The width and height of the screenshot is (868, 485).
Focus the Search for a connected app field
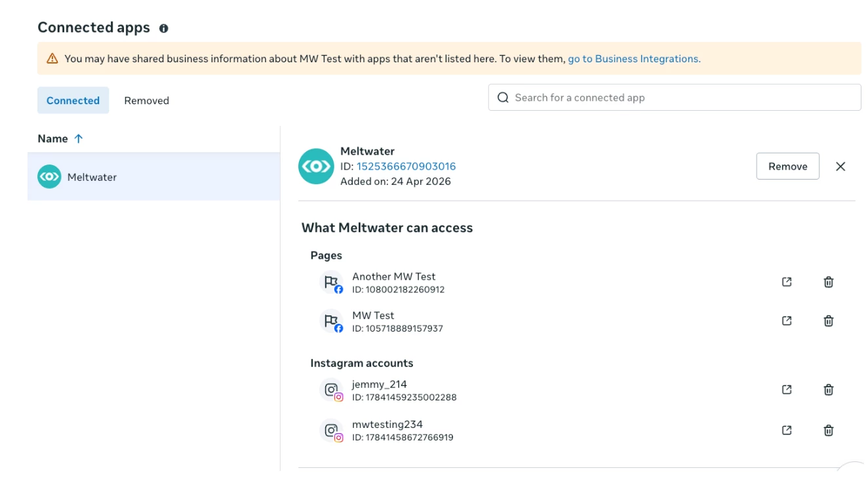(675, 98)
